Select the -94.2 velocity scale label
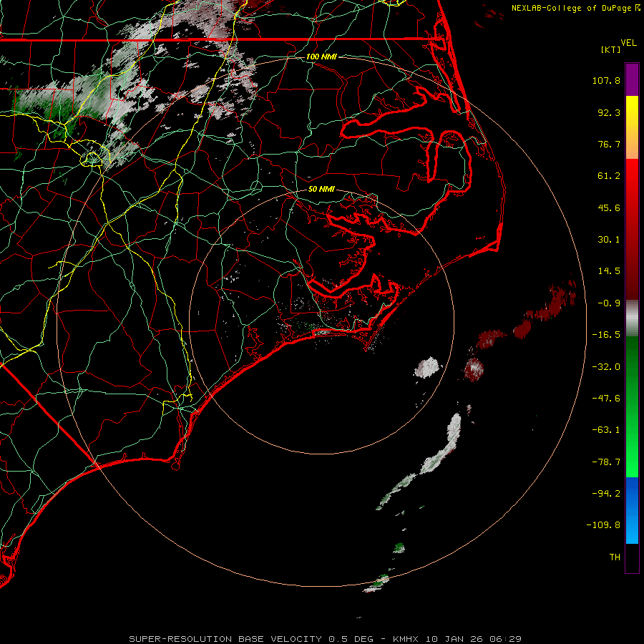 click(x=606, y=494)
